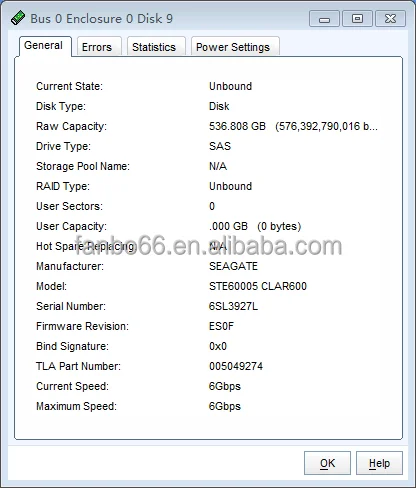Click the TLA Part Number 005049274
Viewport: 416px width, 488px height.
[236, 366]
